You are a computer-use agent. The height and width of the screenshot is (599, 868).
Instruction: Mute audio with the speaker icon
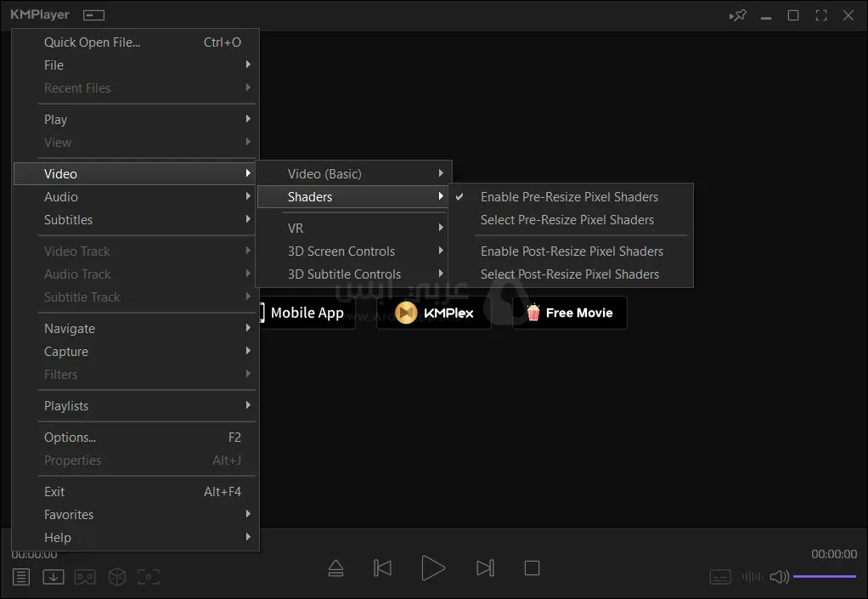click(x=778, y=577)
